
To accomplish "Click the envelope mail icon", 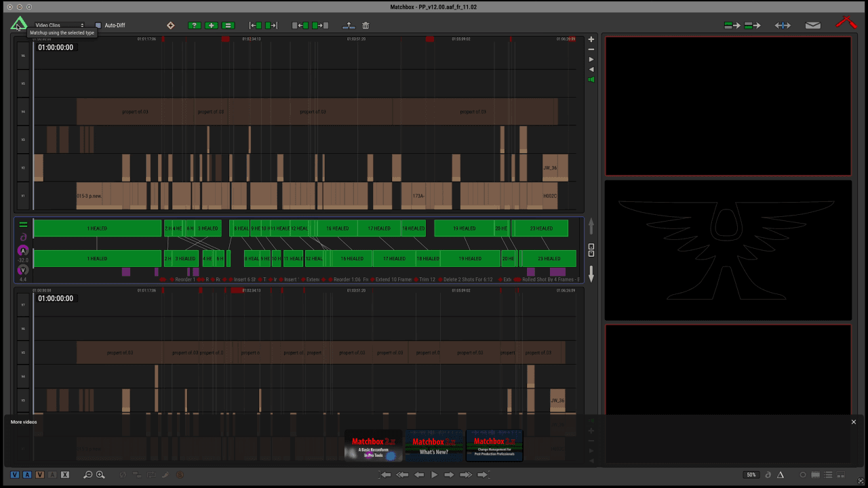I will coord(812,26).
